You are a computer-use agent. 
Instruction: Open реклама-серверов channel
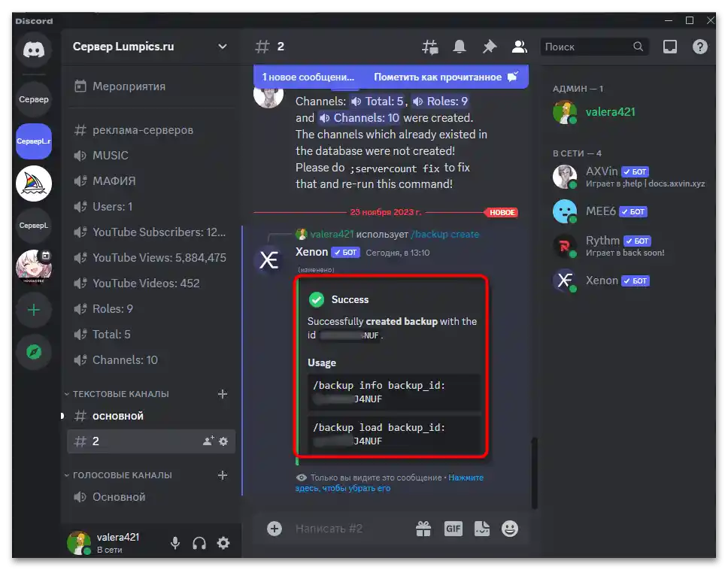[x=151, y=130]
